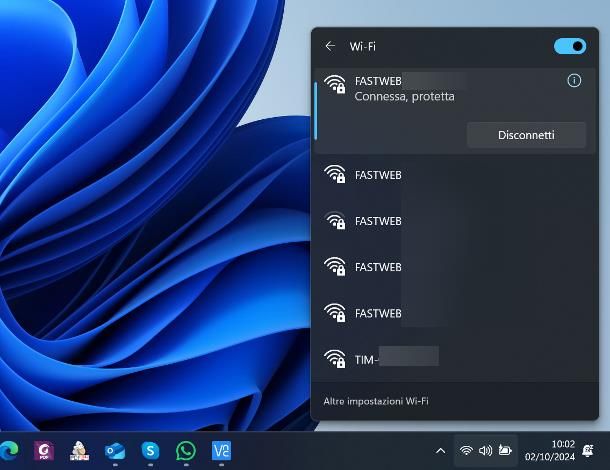The image size is (610, 470).
Task: Click the Wi-Fi icon in system tray
Action: (x=466, y=451)
